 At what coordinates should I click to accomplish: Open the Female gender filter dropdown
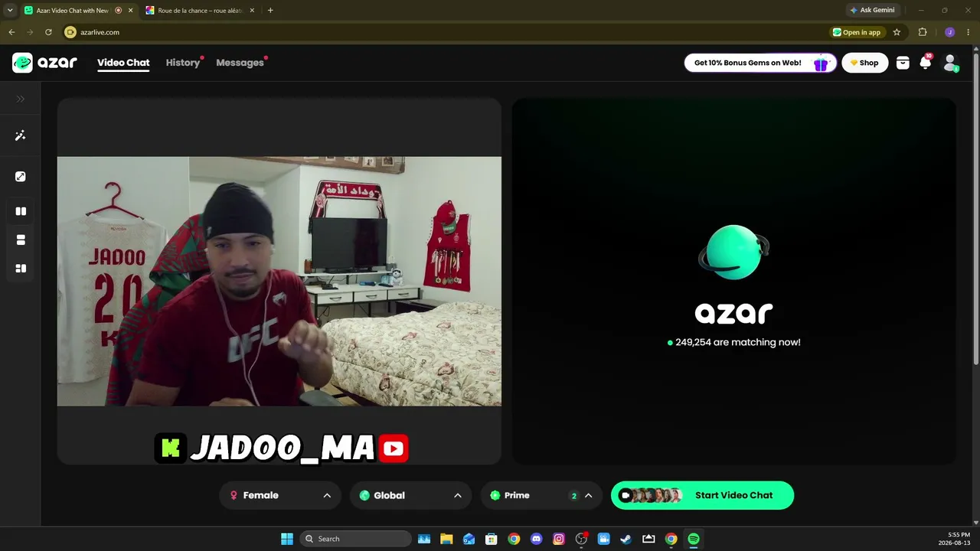280,495
